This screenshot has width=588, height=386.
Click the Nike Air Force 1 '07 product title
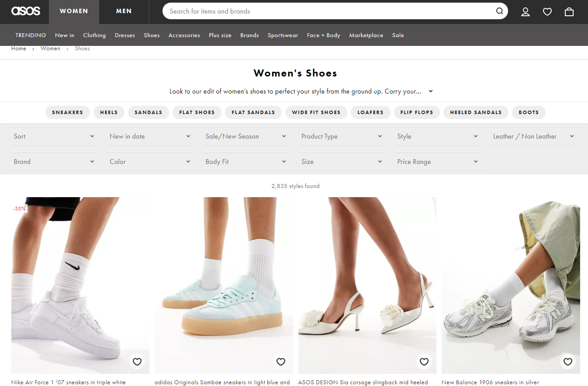tap(69, 383)
